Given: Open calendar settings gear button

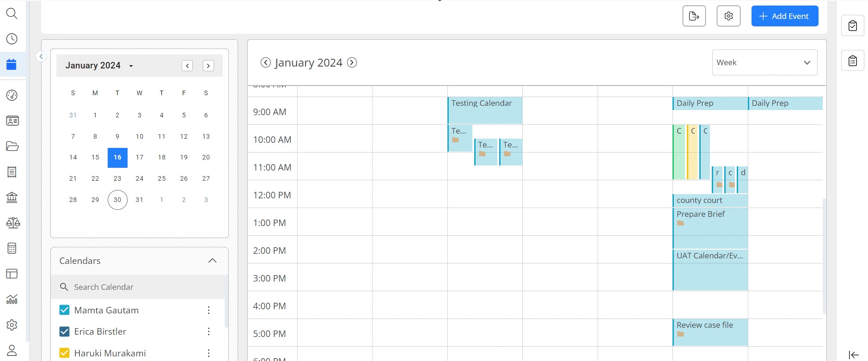Looking at the screenshot, I should [x=728, y=16].
